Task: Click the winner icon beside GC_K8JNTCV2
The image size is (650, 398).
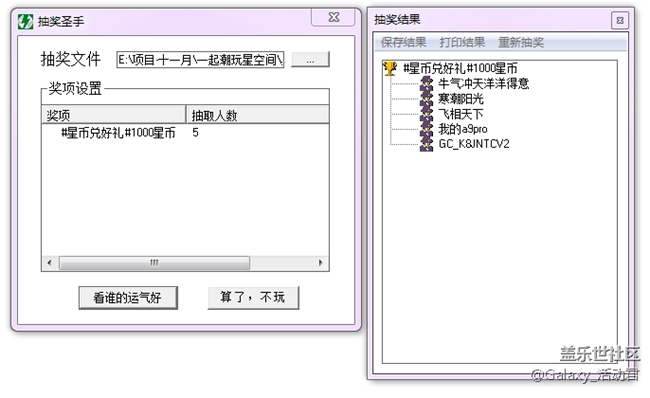Action: (x=427, y=144)
